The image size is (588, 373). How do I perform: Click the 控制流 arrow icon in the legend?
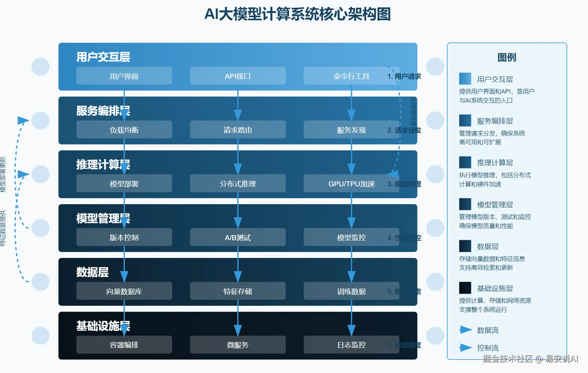(x=465, y=347)
